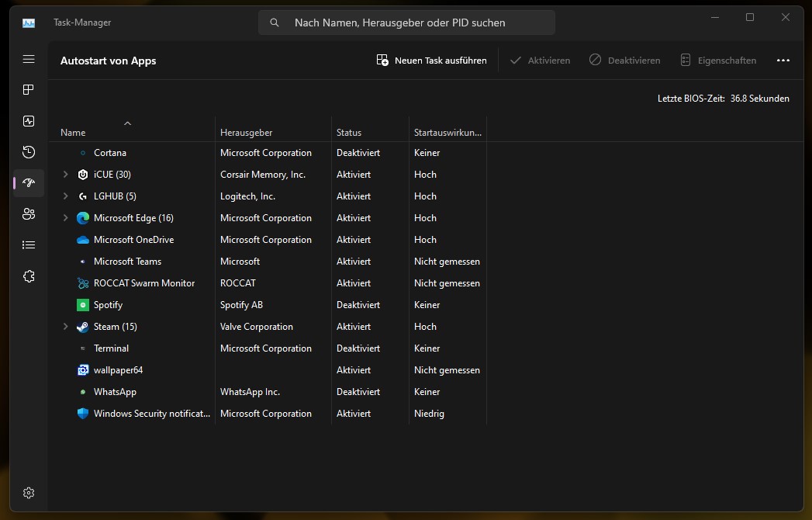Select the Microsoft Teams entry
812x520 pixels.
(127, 262)
